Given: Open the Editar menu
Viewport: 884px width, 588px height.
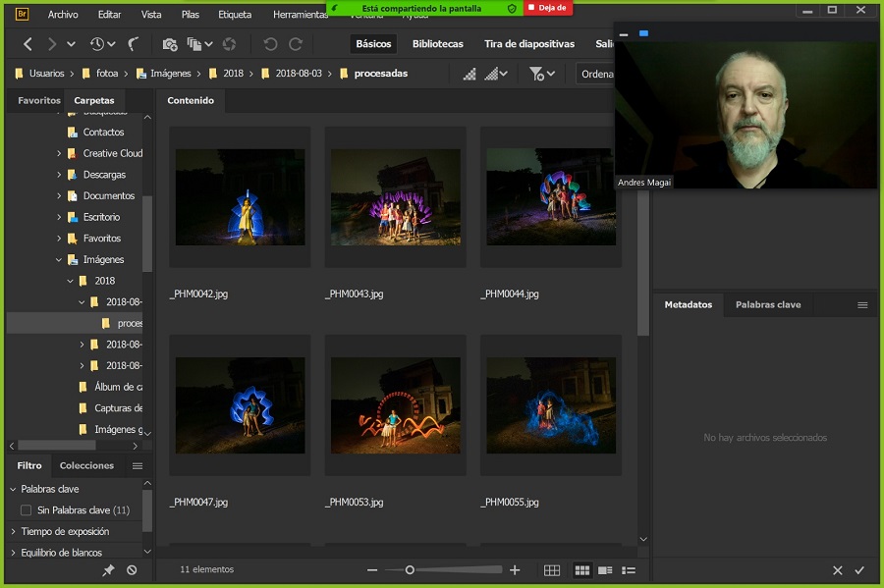Looking at the screenshot, I should (109, 15).
